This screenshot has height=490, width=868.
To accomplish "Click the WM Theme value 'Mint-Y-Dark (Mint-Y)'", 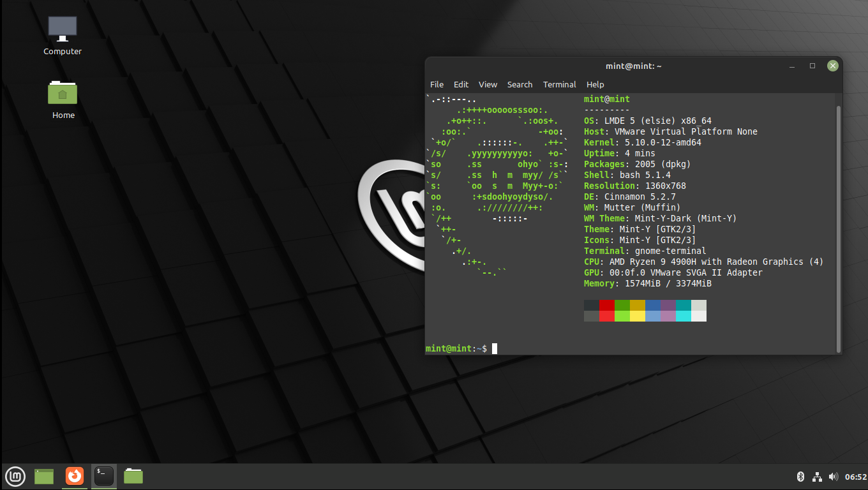I will 686,218.
